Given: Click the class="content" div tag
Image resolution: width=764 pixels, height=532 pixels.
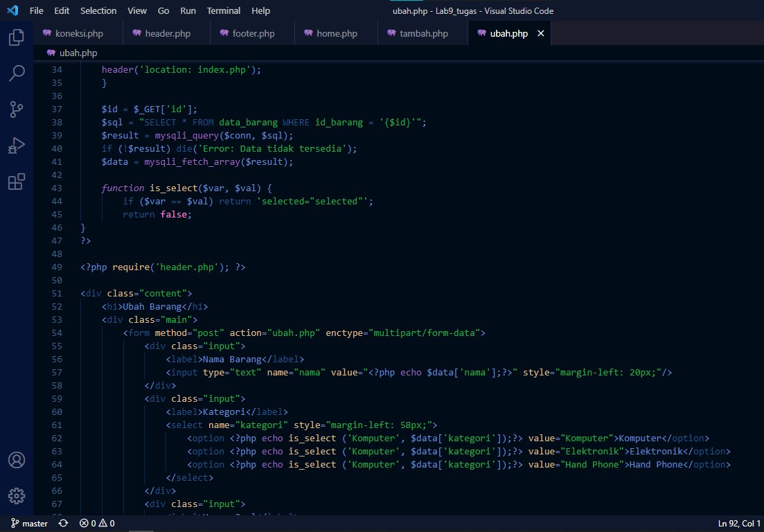Looking at the screenshot, I should tap(136, 293).
